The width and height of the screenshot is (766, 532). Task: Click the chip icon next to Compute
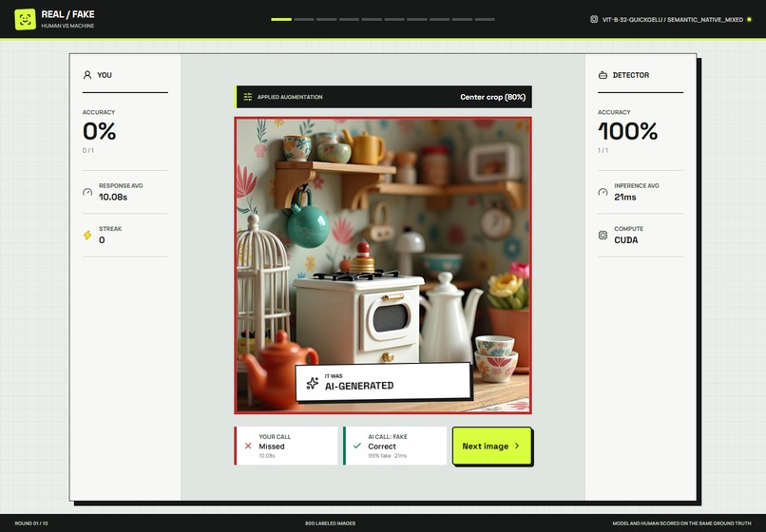click(603, 235)
